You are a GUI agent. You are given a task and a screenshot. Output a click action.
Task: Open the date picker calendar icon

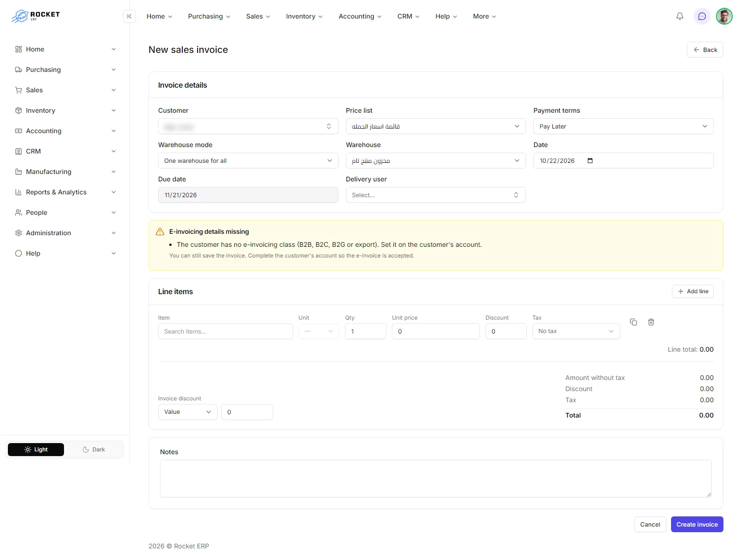click(x=590, y=161)
